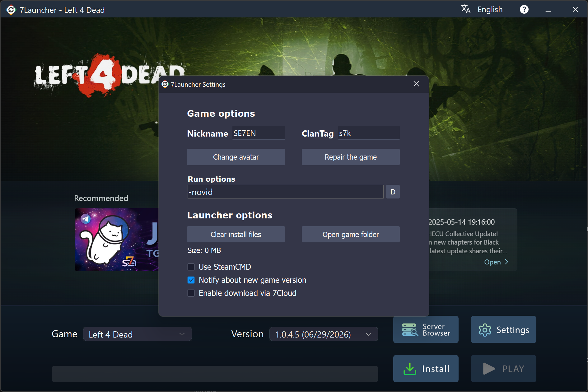Click the Game options heading
The image size is (588, 392).
coord(221,114)
